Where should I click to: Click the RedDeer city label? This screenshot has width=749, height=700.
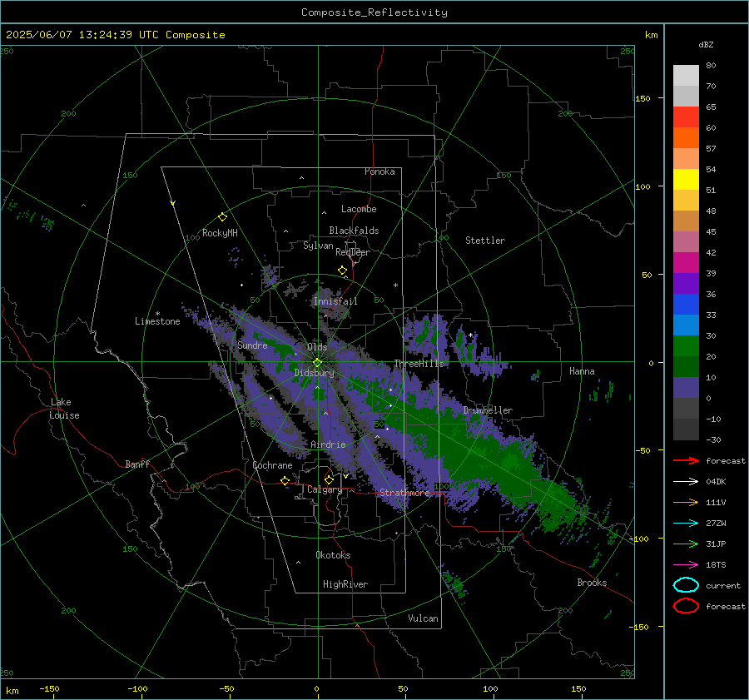click(x=353, y=252)
